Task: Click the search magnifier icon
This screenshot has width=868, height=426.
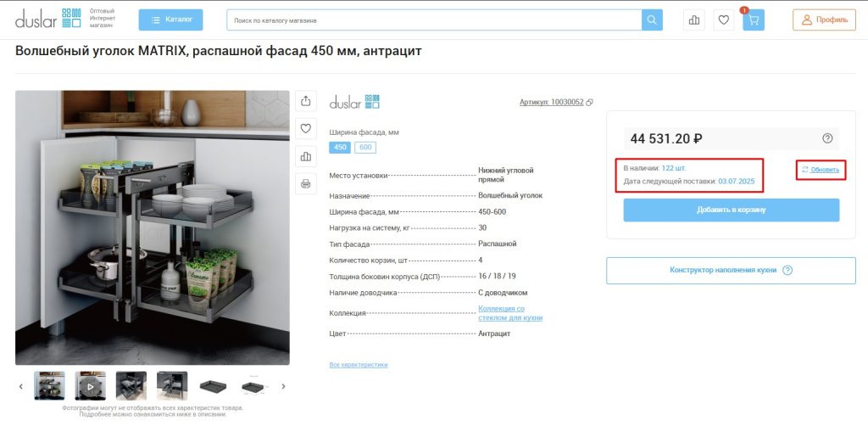Action: coord(652,20)
